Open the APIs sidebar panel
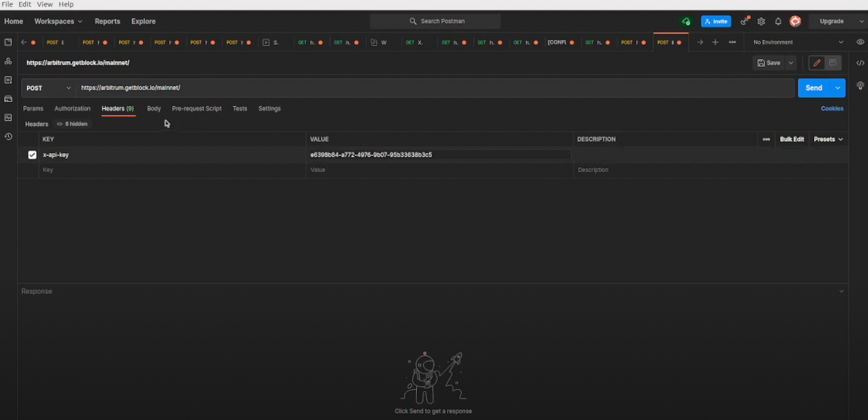Image resolution: width=868 pixels, height=420 pixels. pyautogui.click(x=8, y=61)
